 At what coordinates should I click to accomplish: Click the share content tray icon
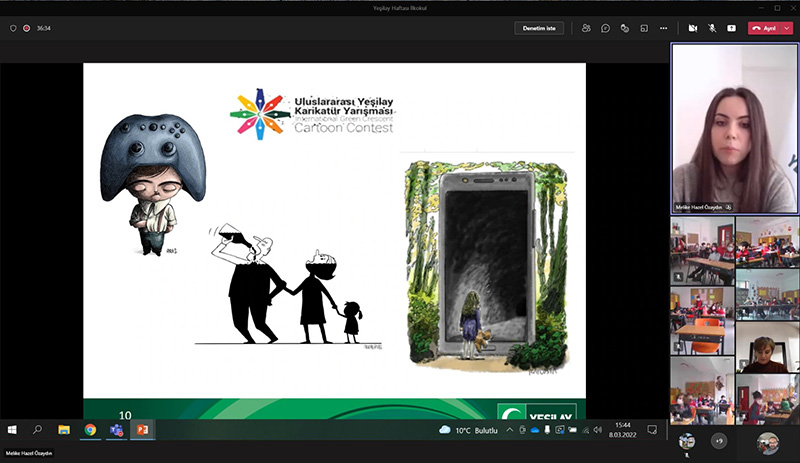(732, 28)
